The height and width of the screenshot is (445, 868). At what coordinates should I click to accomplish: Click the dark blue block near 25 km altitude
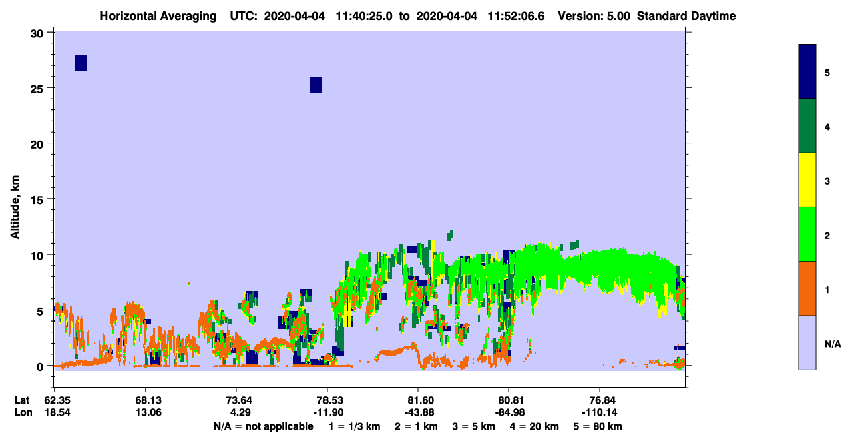pos(316,85)
